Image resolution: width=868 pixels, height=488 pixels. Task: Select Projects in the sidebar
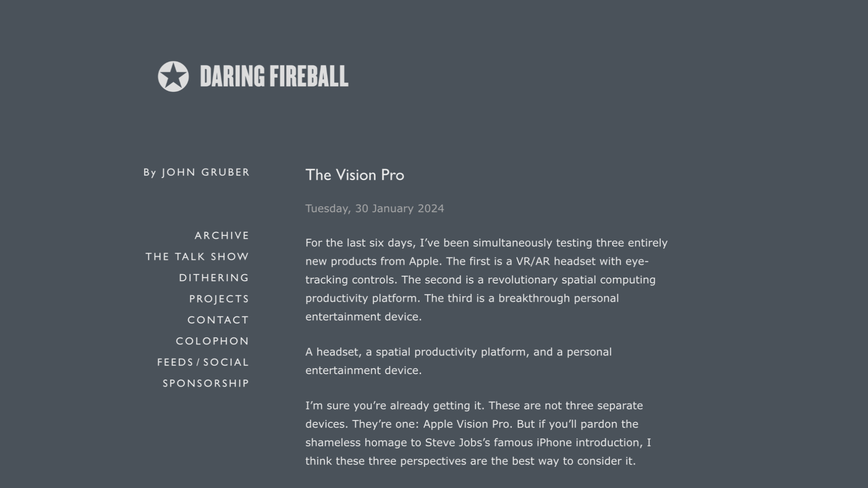click(219, 299)
